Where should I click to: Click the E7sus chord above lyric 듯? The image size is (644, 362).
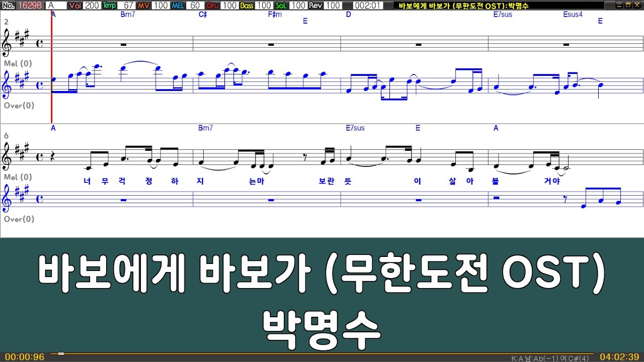(x=355, y=128)
